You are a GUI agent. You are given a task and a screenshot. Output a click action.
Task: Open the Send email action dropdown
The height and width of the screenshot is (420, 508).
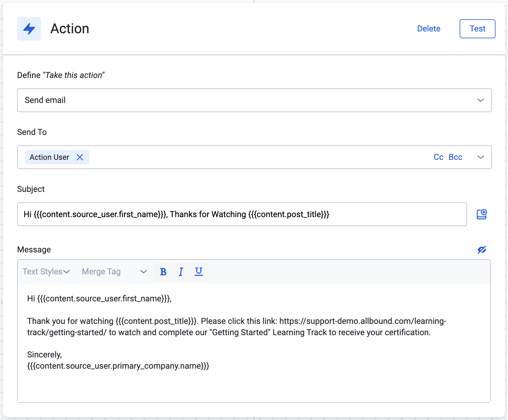(x=254, y=100)
